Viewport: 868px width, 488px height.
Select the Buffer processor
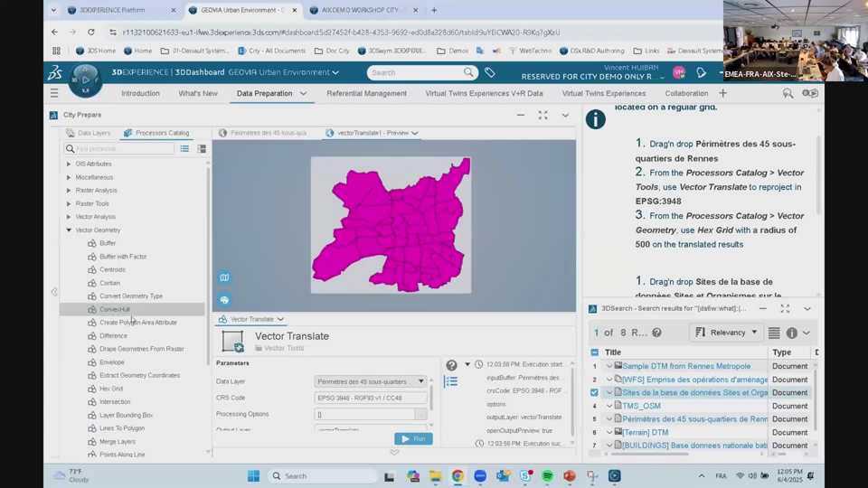pos(108,243)
